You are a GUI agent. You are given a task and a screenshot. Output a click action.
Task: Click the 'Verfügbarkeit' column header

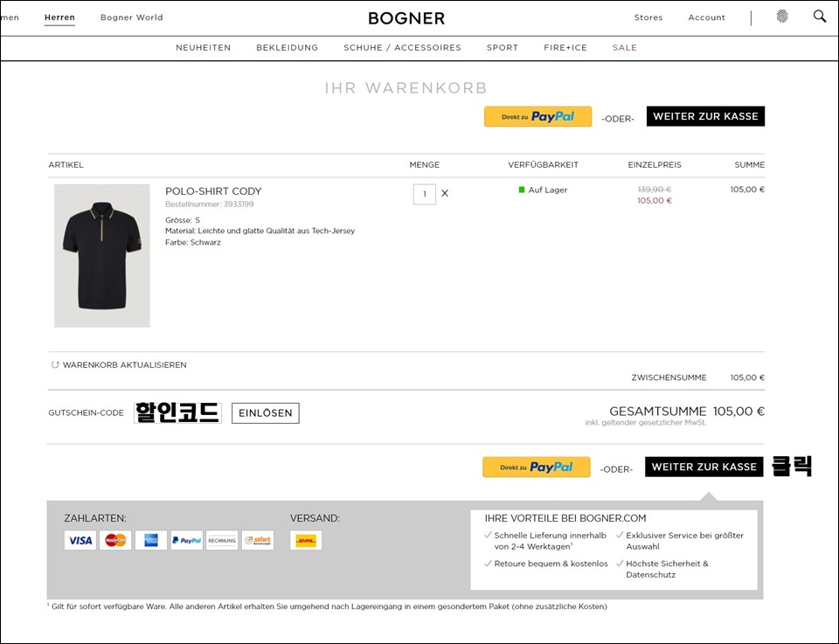click(543, 165)
